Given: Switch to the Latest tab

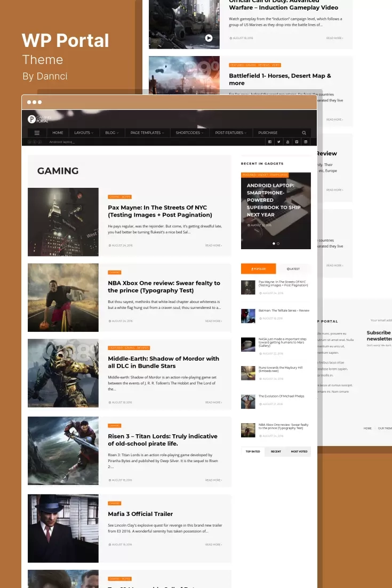Looking at the screenshot, I should [x=293, y=269].
